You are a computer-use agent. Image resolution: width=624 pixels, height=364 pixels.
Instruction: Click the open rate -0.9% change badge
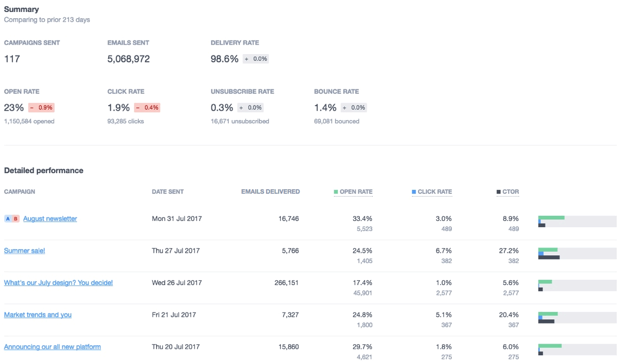click(41, 108)
